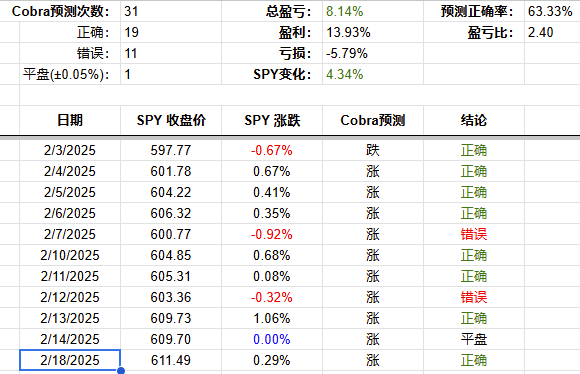
Task: Click the 平盘(±0.05%) count cell
Action: pos(171,74)
